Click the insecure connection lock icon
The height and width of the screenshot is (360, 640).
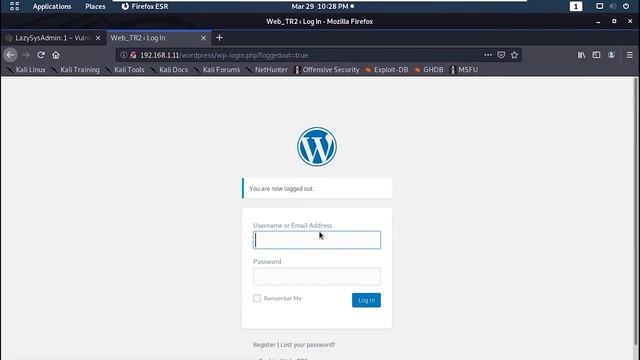133,55
